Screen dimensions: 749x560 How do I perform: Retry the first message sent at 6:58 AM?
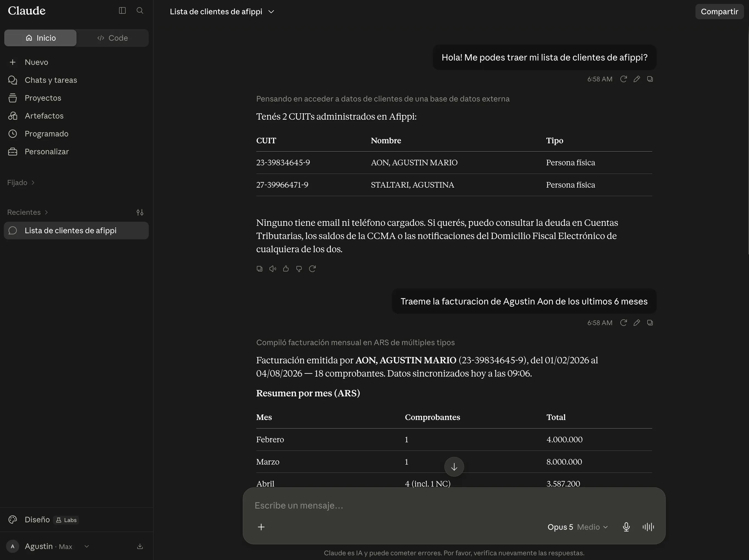click(623, 79)
